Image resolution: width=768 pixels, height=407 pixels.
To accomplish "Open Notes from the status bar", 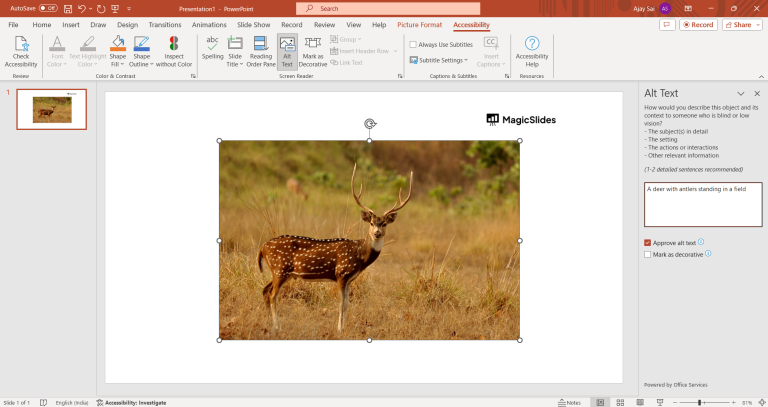I will (569, 403).
